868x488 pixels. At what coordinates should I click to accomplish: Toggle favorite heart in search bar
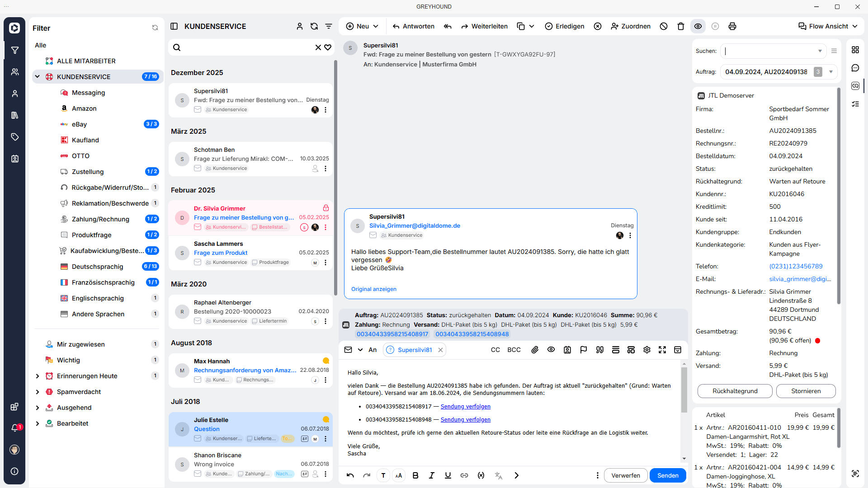[328, 47]
